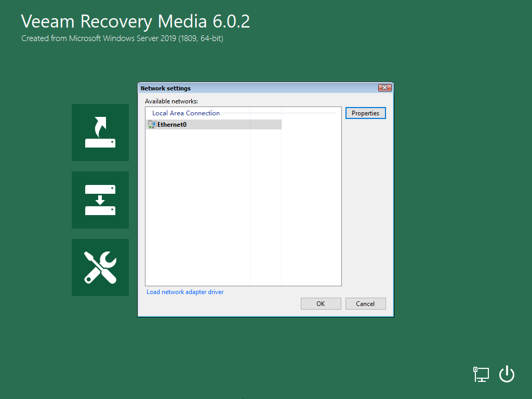Image resolution: width=532 pixels, height=399 pixels.
Task: Open the Tools wrench and screwdriver tile
Action: tap(100, 268)
